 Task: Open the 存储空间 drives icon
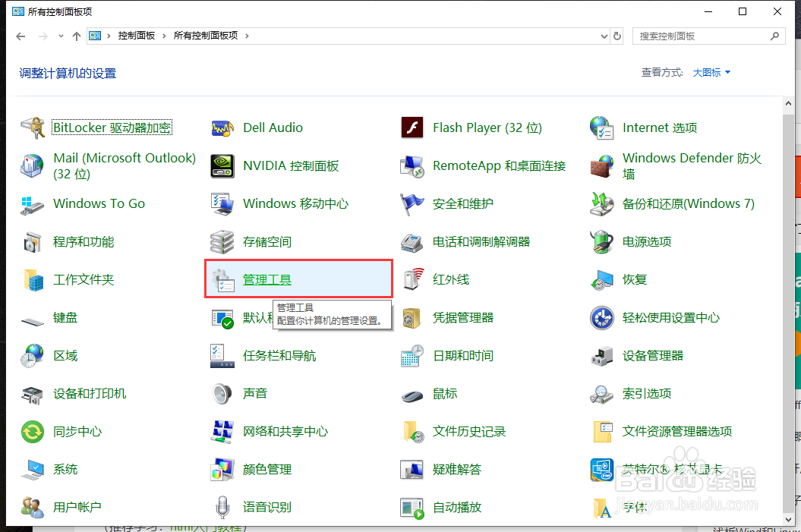pos(222,242)
